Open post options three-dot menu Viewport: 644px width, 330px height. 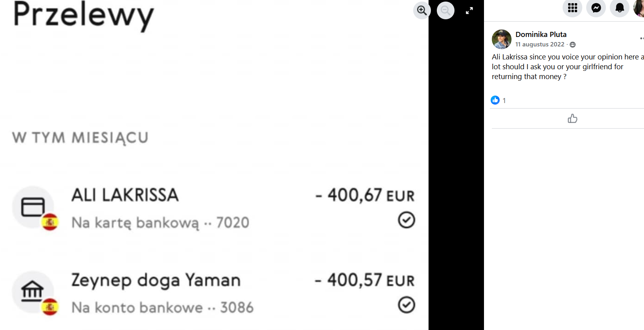[642, 38]
